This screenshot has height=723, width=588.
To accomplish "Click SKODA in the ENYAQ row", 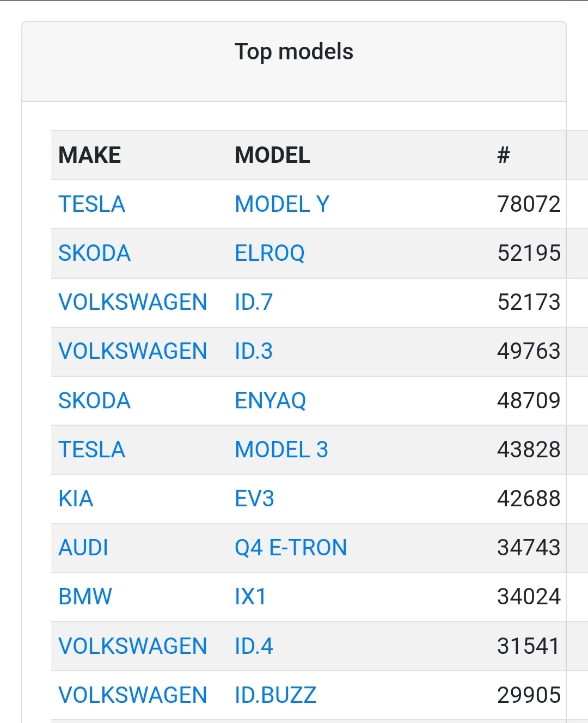I will (94, 401).
